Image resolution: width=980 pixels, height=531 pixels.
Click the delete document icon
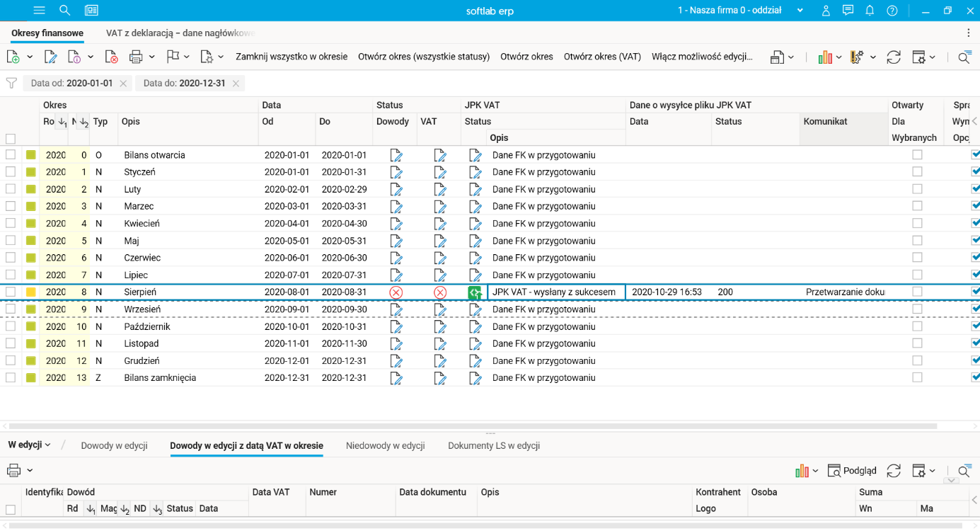click(x=111, y=57)
